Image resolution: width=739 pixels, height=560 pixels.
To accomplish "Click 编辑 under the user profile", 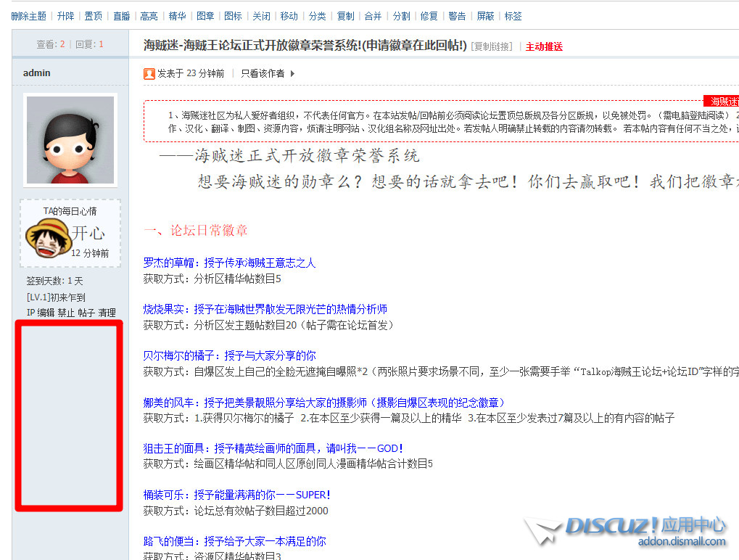I will coord(46,313).
